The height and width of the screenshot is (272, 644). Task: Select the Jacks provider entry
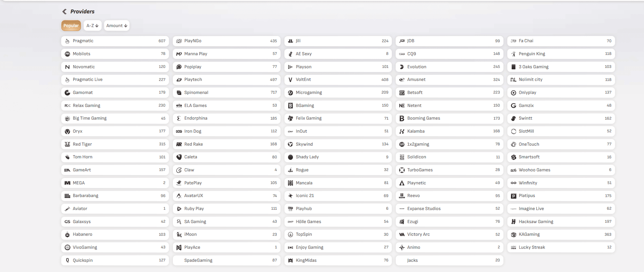(449, 260)
